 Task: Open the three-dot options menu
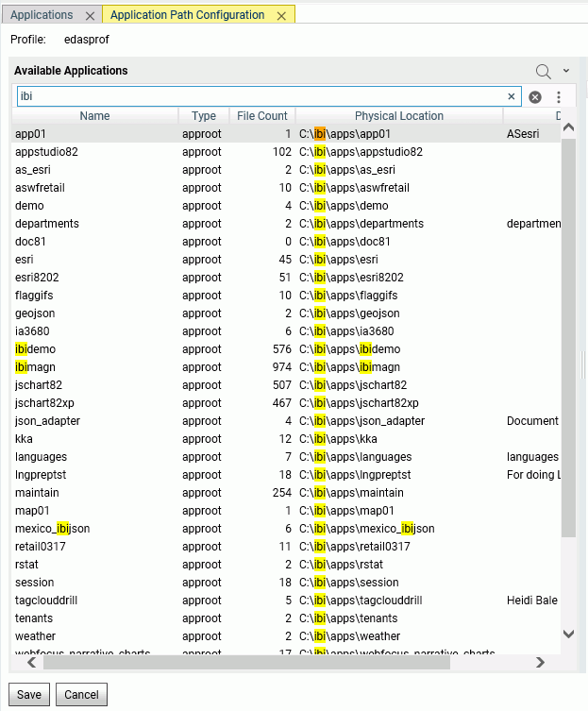click(x=559, y=97)
